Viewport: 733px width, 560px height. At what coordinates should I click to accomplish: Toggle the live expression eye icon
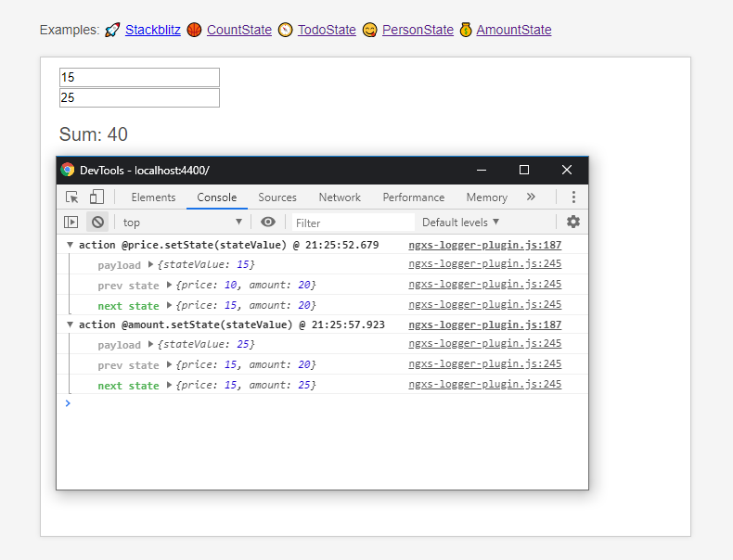tap(268, 223)
